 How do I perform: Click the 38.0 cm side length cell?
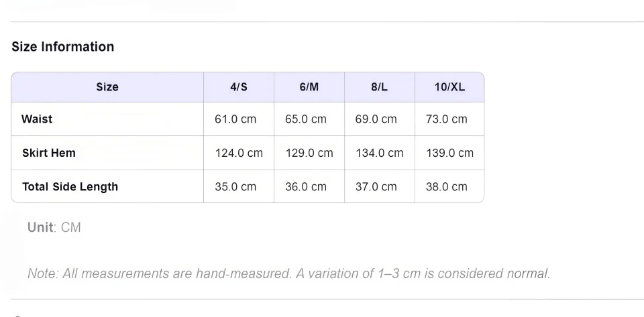[449, 186]
